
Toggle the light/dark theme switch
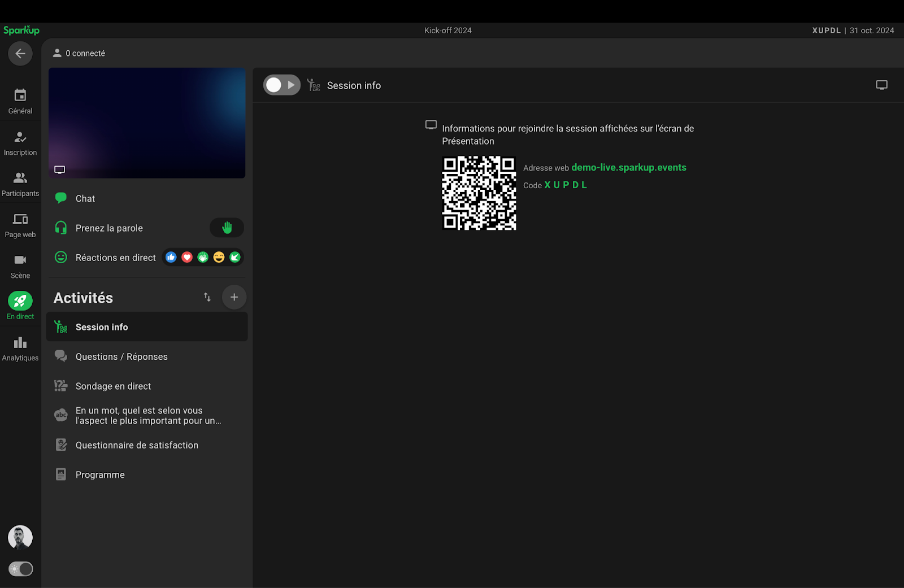(21, 569)
